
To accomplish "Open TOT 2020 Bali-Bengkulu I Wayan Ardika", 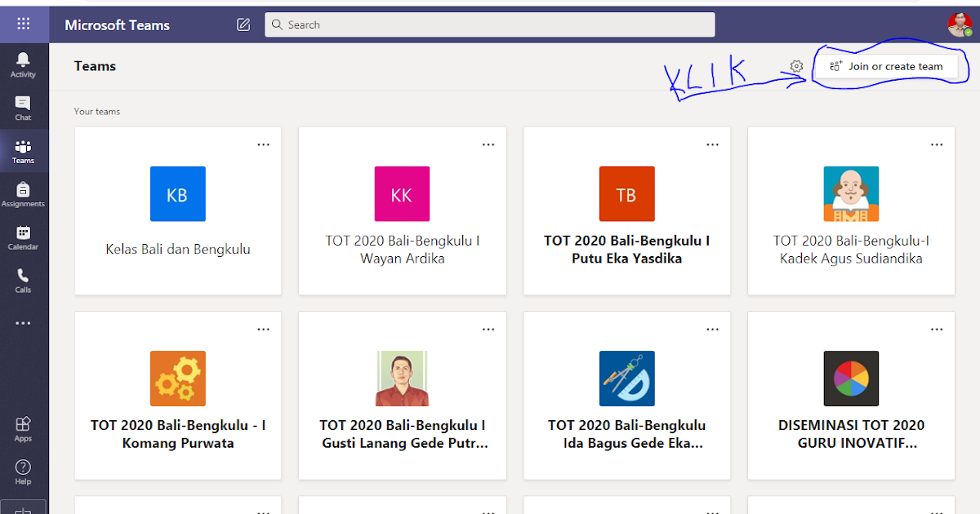I will point(402,250).
